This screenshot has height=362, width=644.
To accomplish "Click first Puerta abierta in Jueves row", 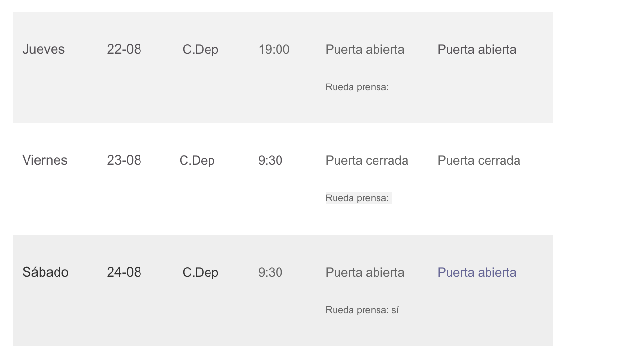I will 365,50.
